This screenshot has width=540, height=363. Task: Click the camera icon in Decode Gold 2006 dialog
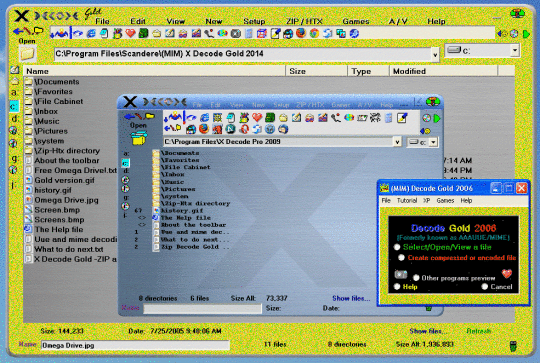click(x=401, y=274)
